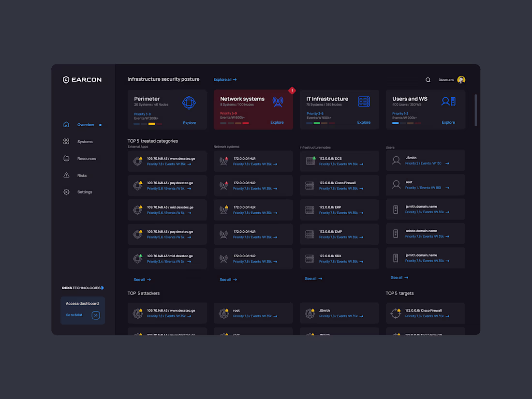The image size is (532, 399).
Task: Click the double-arrow icon next to Go to SIEM
Action: [x=96, y=315]
